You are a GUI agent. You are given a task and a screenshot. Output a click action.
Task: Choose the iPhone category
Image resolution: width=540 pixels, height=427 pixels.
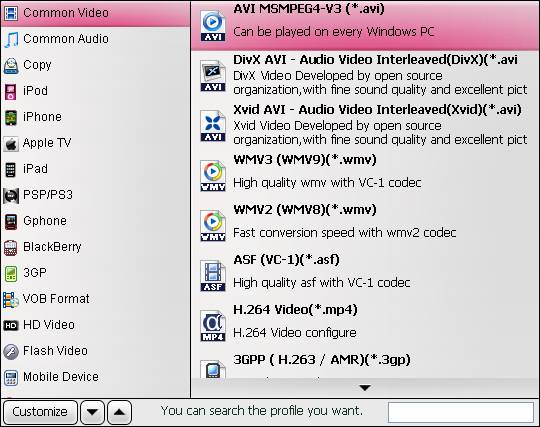pos(95,117)
